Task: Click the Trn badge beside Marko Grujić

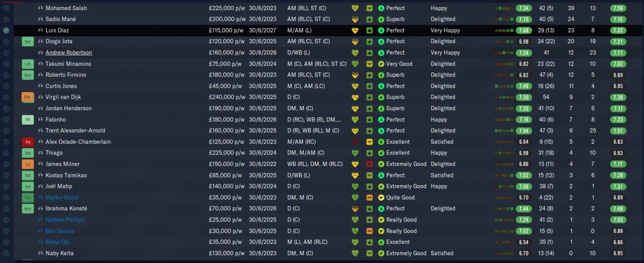Action: click(28, 198)
